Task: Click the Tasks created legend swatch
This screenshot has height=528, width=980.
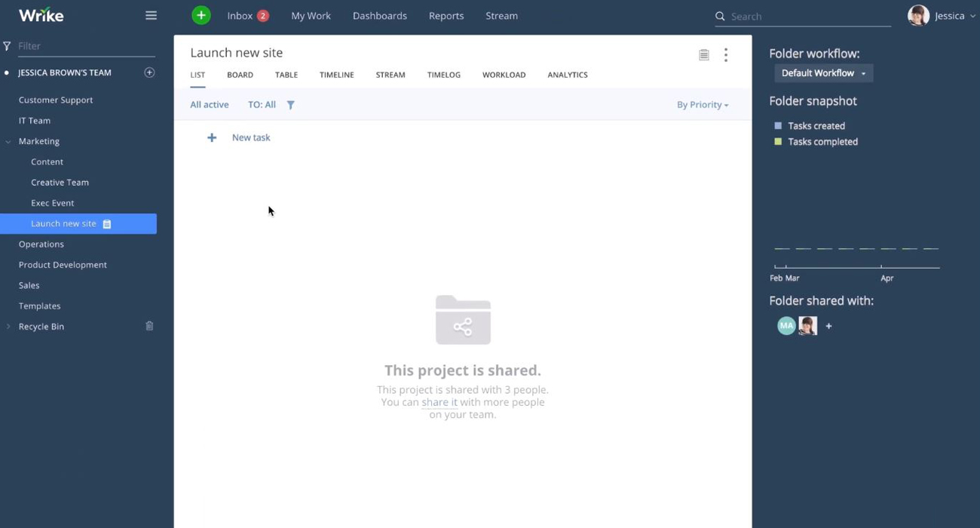Action: (x=778, y=126)
